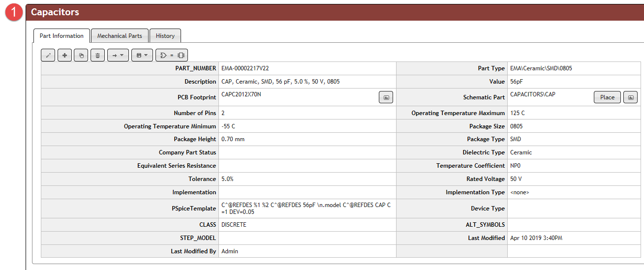Click the PSpiceTemplate value text
644x270 pixels.
pos(306,209)
